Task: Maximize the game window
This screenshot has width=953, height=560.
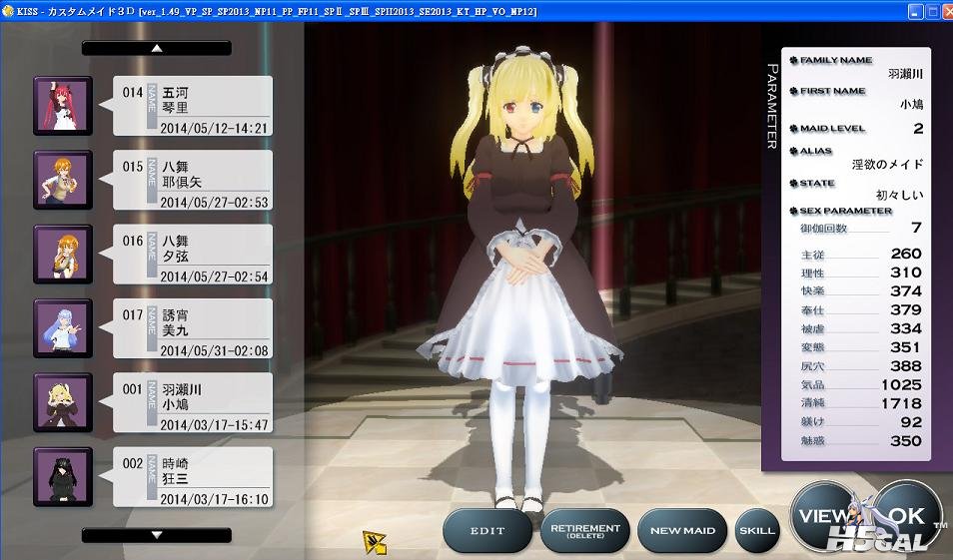Action: tap(931, 11)
